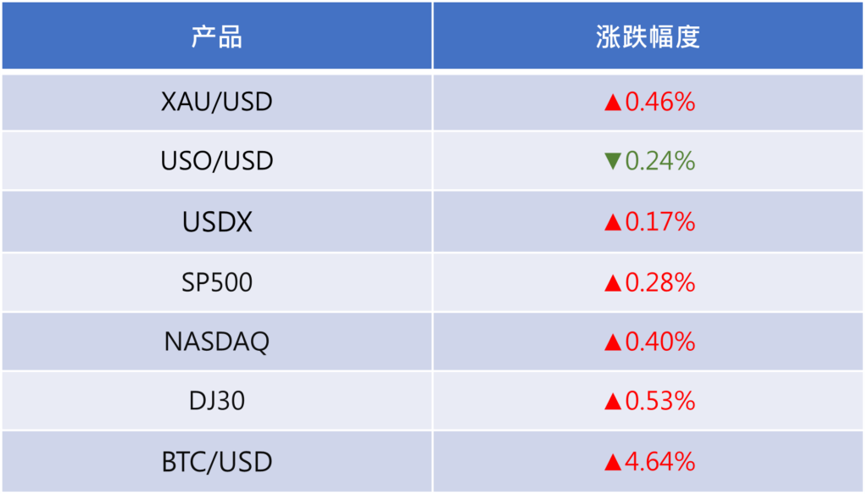Click the red up arrow in USDX row
868x495 pixels.
point(613,223)
